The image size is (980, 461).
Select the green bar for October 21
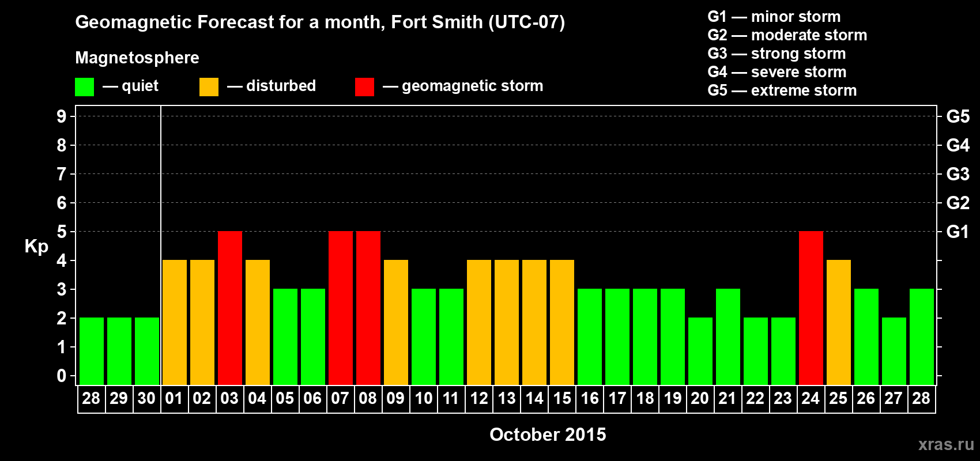point(728,337)
